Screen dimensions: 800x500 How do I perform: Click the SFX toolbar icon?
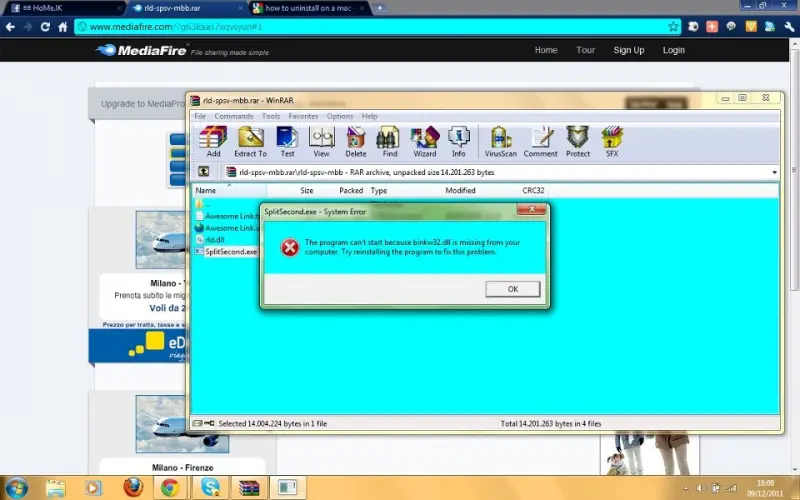coord(612,142)
